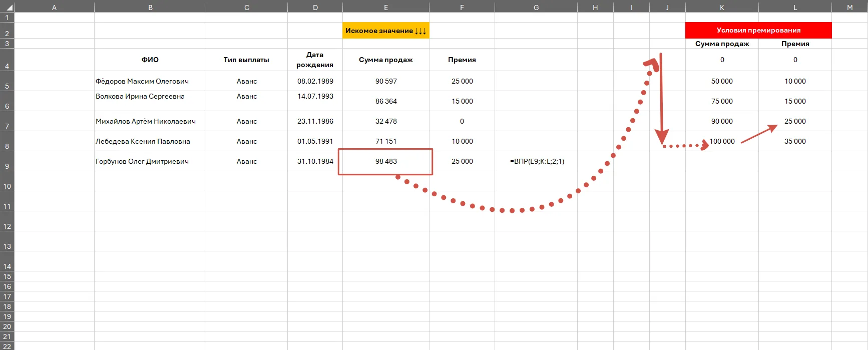Click the threshold value 90 000
The width and height of the screenshot is (868, 350).
722,121
